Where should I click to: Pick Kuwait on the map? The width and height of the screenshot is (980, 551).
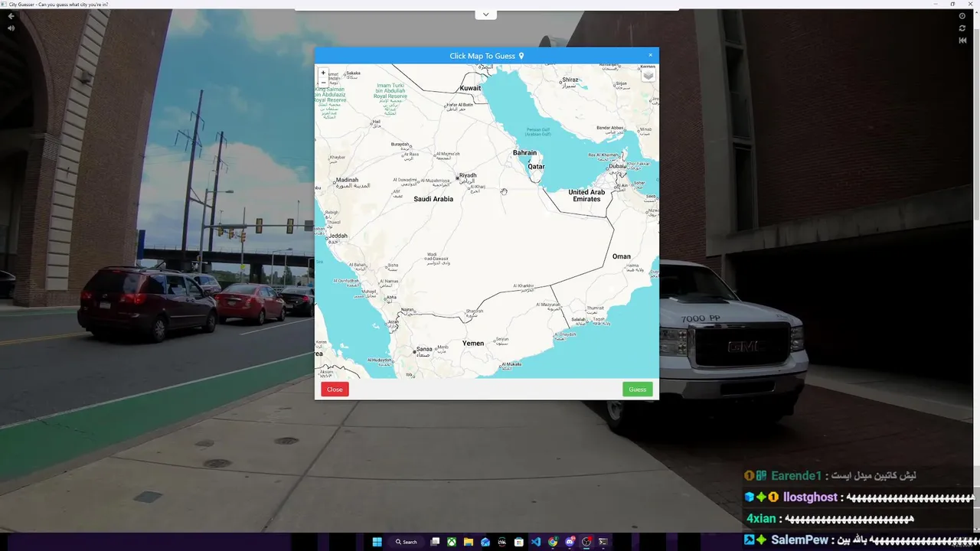tap(470, 88)
